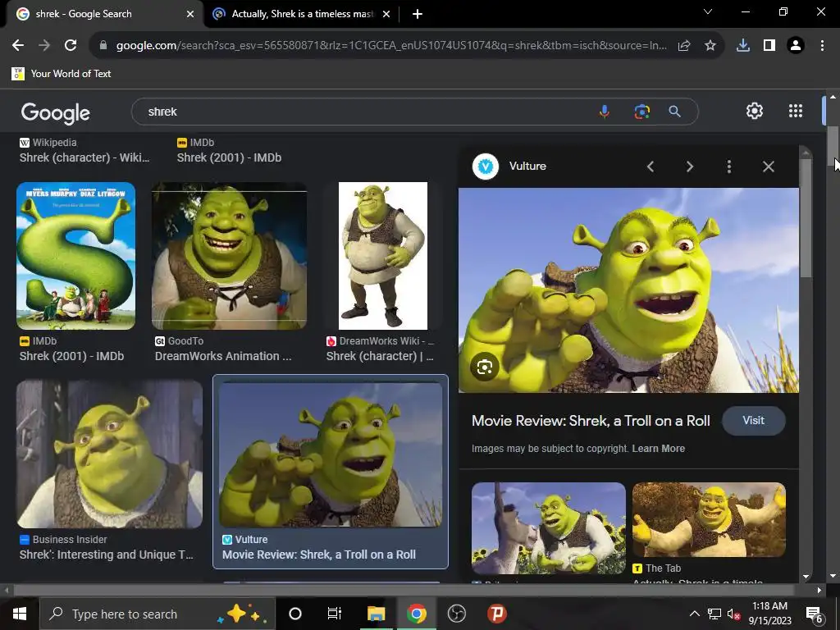Click the main page vertical scrollbar thumb
This screenshot has height=630, width=840.
coord(833,146)
